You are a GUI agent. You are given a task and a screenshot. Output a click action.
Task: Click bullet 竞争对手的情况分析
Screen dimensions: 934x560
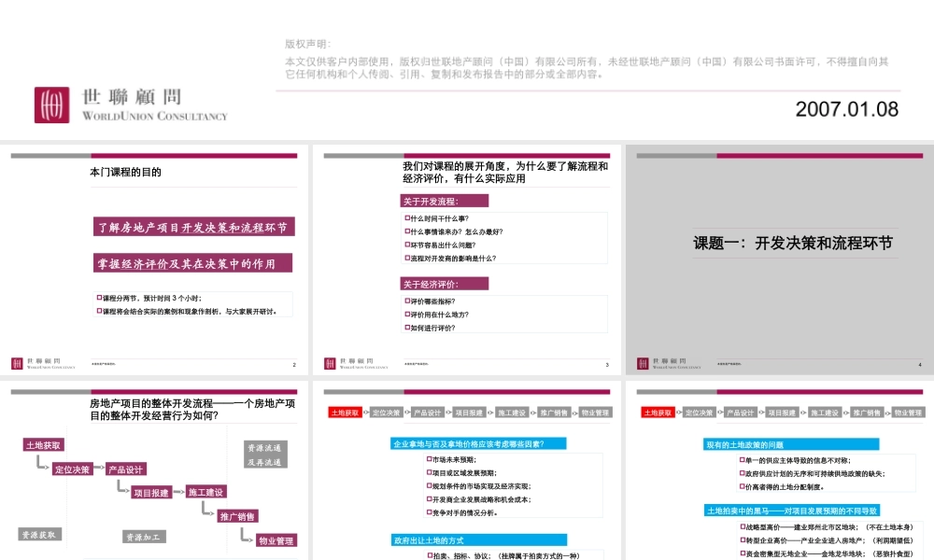461,512
